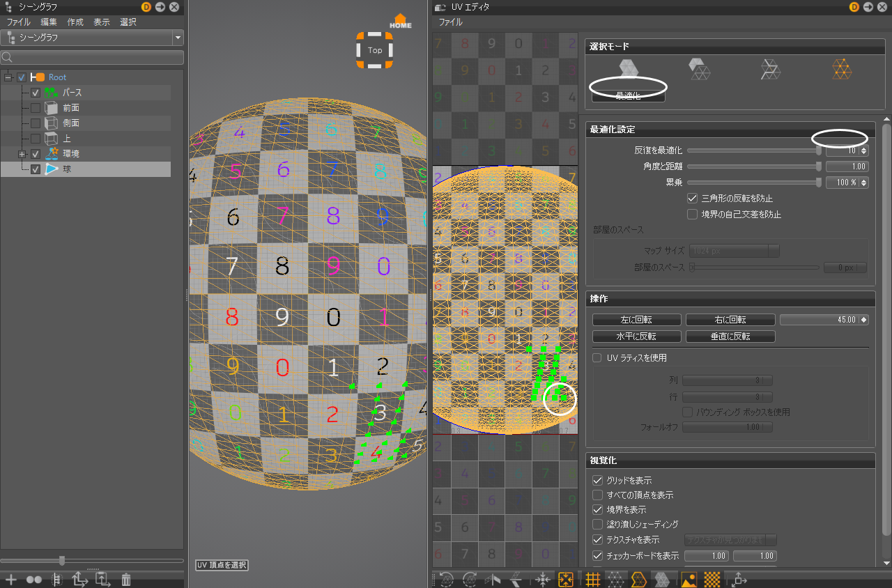Enable 上 view checkbox

[x=36, y=139]
